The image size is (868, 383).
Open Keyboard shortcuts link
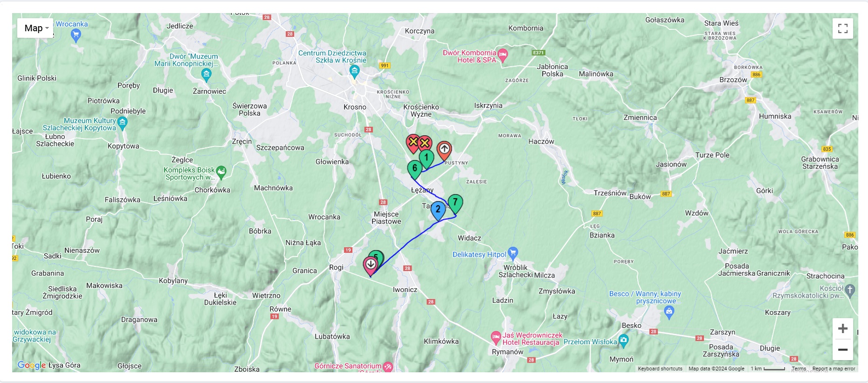click(x=660, y=369)
